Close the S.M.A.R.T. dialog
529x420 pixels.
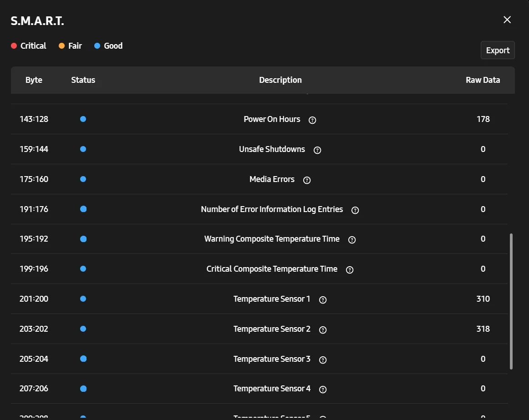pos(507,20)
